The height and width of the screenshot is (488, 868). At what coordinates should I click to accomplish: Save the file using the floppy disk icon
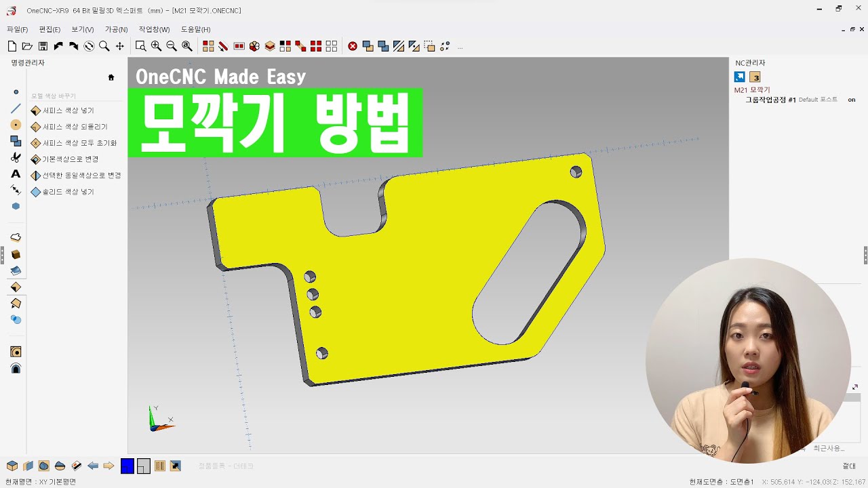43,46
